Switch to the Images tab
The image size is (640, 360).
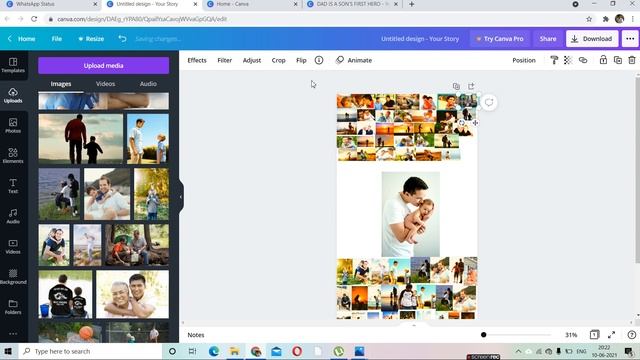click(x=61, y=84)
